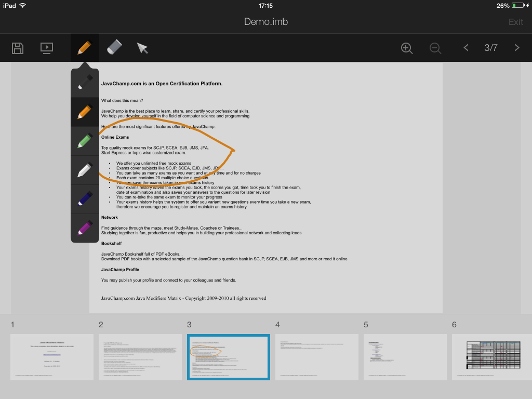This screenshot has height=399, width=532.
Task: Tap the battery status icon
Action: click(x=518, y=5)
